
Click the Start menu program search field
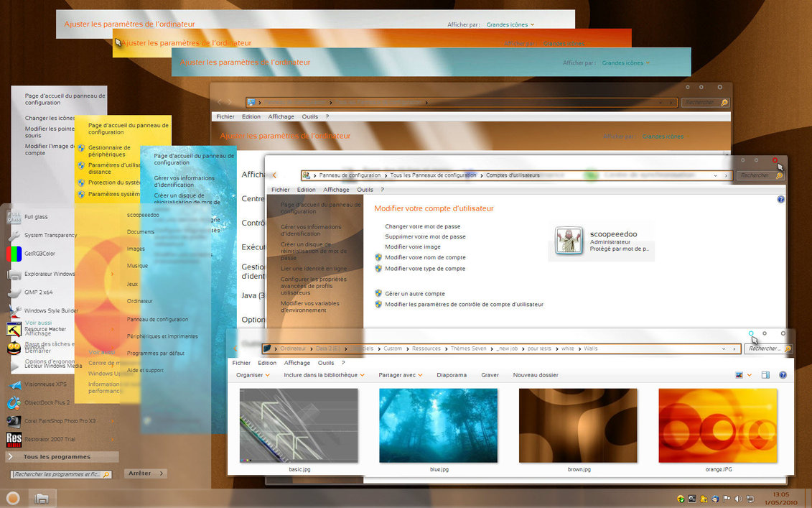point(57,474)
